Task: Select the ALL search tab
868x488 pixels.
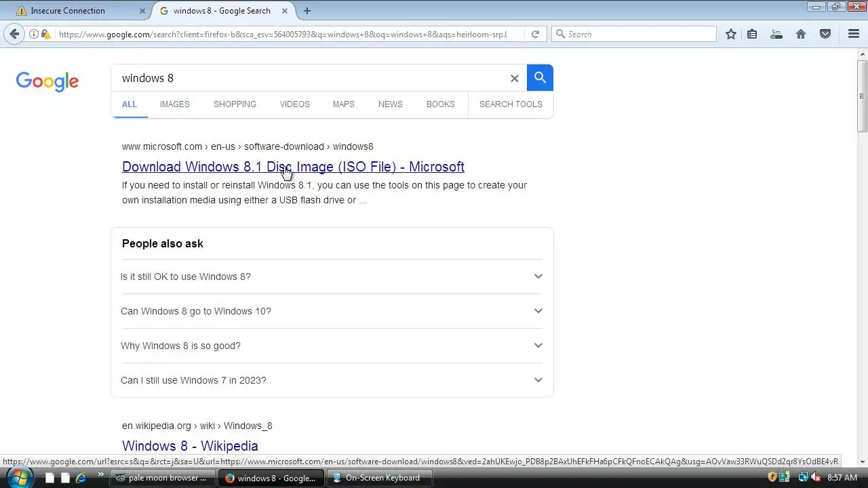Action: (x=130, y=104)
